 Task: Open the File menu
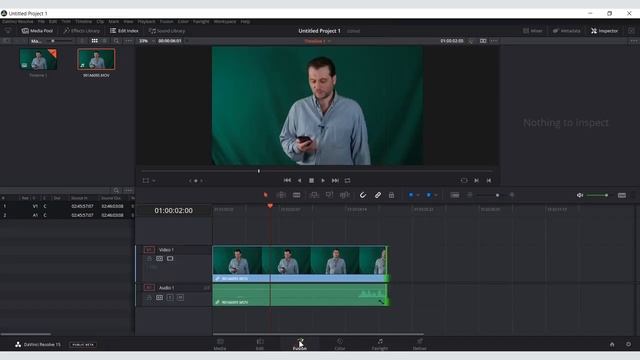pyautogui.click(x=41, y=22)
